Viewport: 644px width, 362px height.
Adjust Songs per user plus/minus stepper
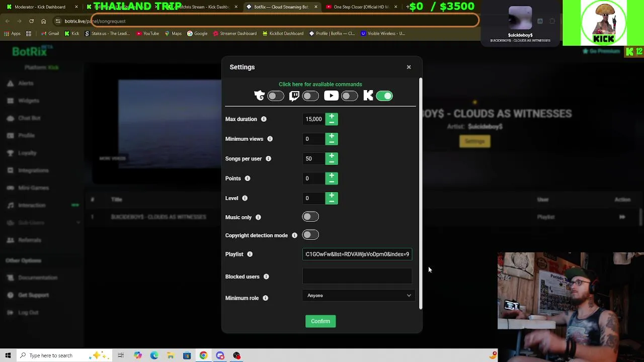pos(332,158)
